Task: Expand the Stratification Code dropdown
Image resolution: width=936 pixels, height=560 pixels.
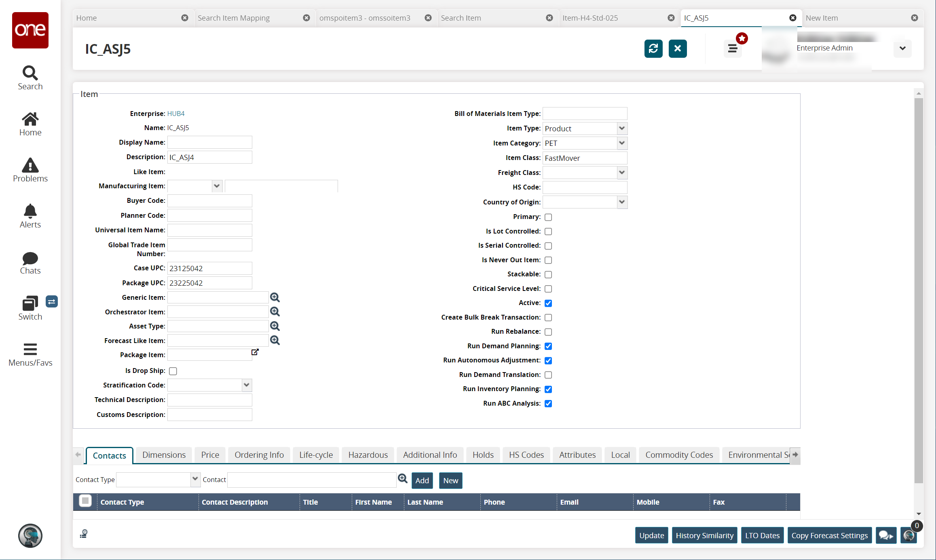Action: (247, 385)
